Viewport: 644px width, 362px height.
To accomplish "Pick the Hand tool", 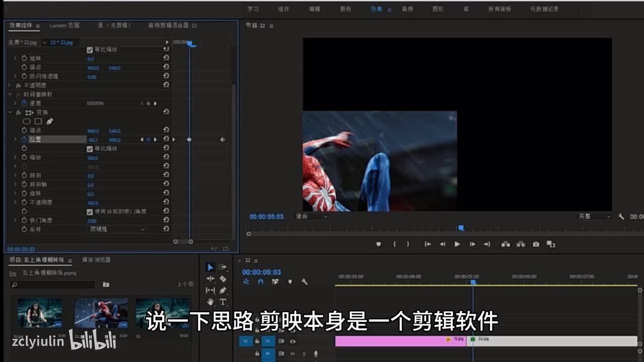I will (x=210, y=302).
